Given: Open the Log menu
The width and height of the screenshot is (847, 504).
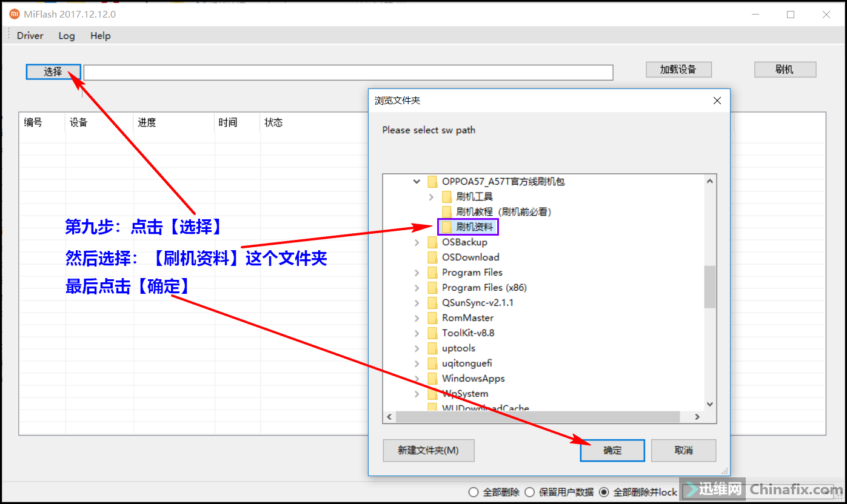Looking at the screenshot, I should pos(67,36).
